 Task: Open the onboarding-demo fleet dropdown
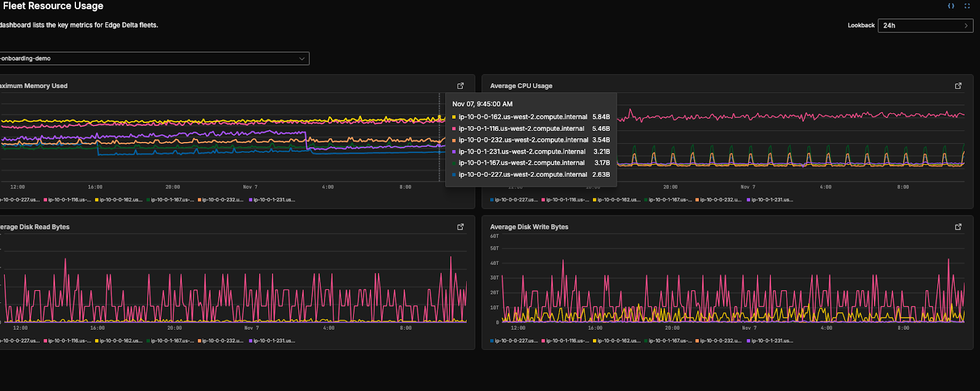pos(153,59)
